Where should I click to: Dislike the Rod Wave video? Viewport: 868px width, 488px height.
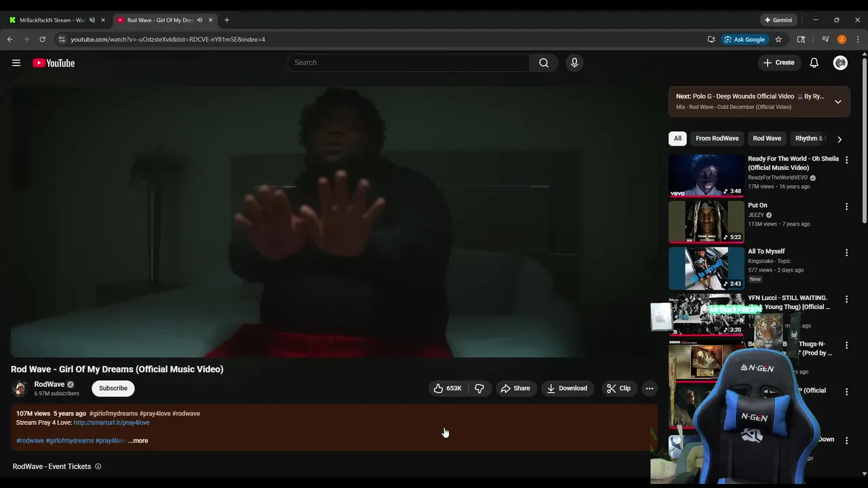[x=479, y=388]
